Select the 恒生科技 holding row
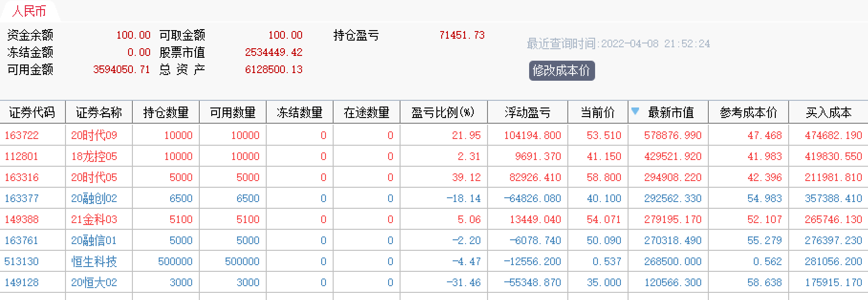Viewport: 868px width, 300px height. [94, 261]
